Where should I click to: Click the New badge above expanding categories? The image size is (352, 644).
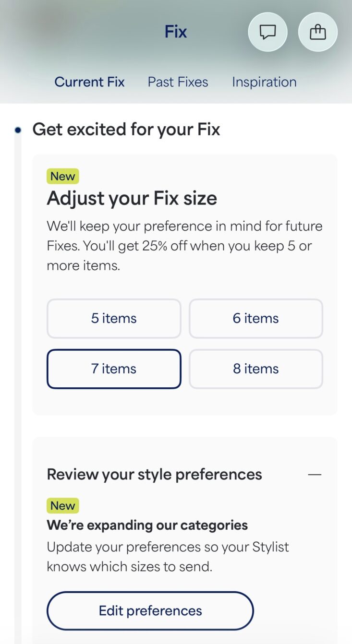tap(63, 506)
